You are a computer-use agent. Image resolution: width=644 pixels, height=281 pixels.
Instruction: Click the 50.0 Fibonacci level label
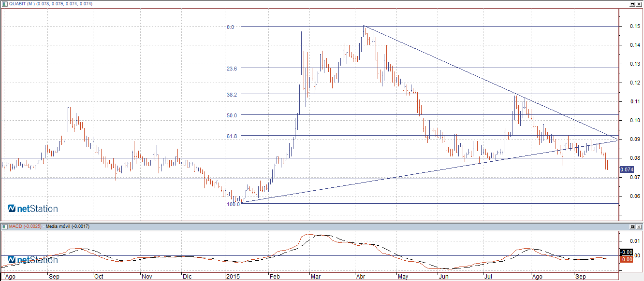pyautogui.click(x=231, y=115)
